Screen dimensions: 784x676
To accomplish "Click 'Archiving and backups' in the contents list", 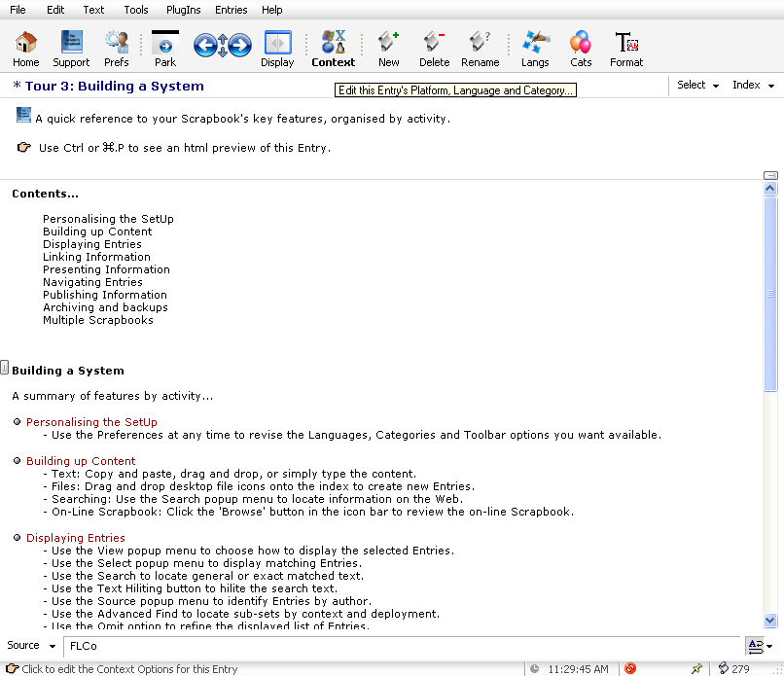I will (105, 307).
